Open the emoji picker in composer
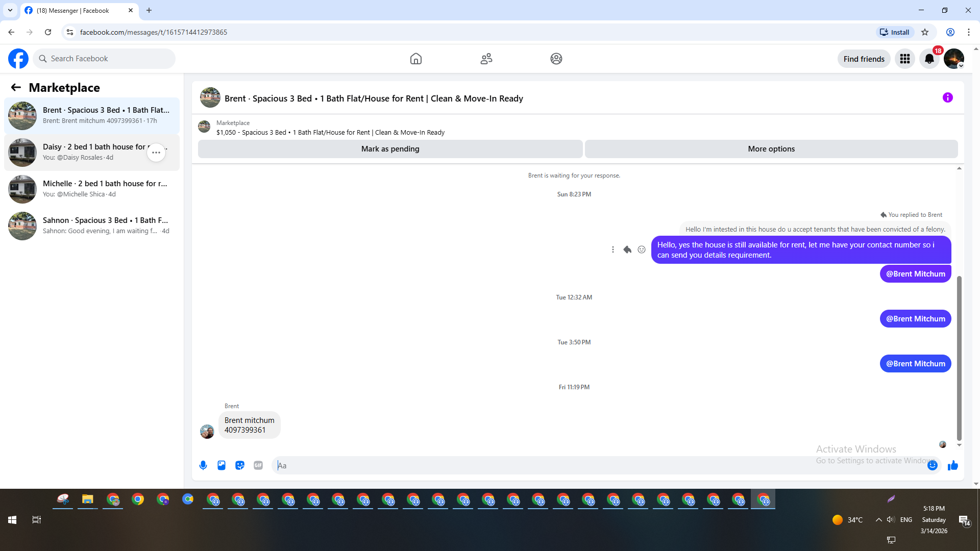The image size is (980, 551). pos(933,465)
